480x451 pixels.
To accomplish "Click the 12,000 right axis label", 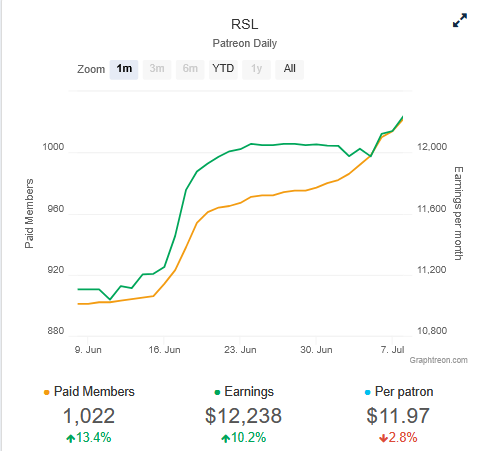I will tap(432, 147).
